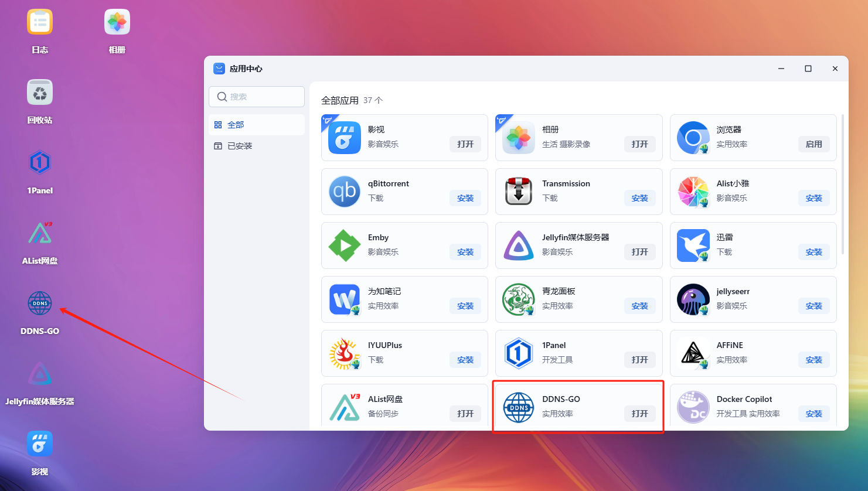The width and height of the screenshot is (868, 491).
Task: Open the 回收站 recycle bin icon
Action: point(40,93)
